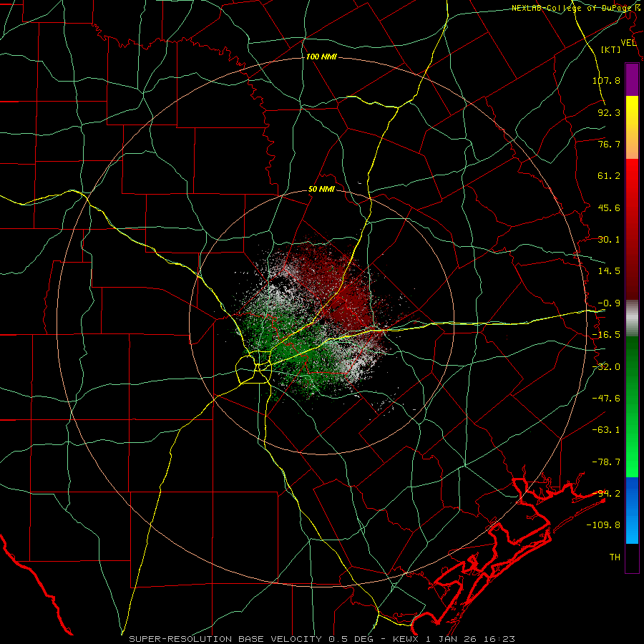Click the -78.7 legend value
The width and height of the screenshot is (644, 644).
tap(606, 462)
